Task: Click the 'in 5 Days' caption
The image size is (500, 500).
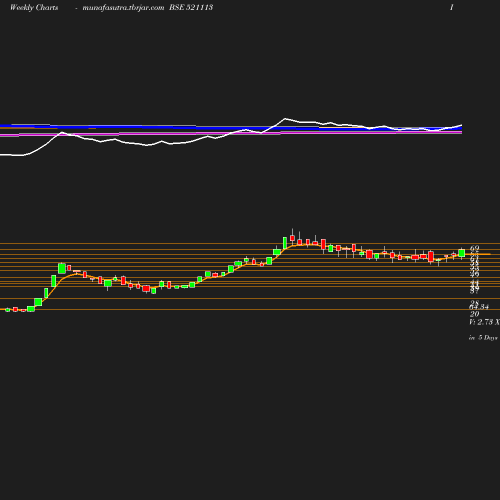Action: tap(483, 338)
